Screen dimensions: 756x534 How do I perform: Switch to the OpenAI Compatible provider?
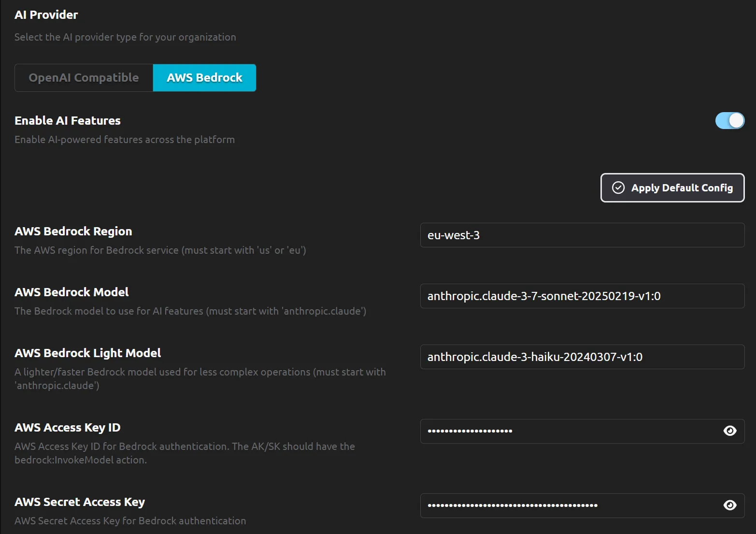point(84,77)
